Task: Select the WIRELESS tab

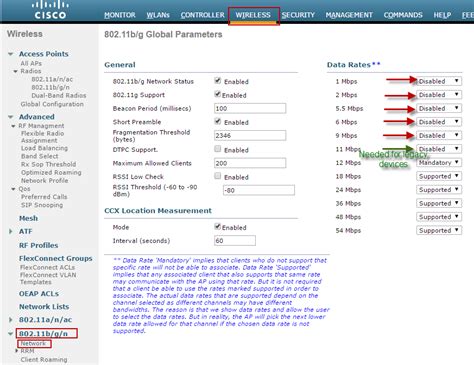Action: (x=253, y=15)
